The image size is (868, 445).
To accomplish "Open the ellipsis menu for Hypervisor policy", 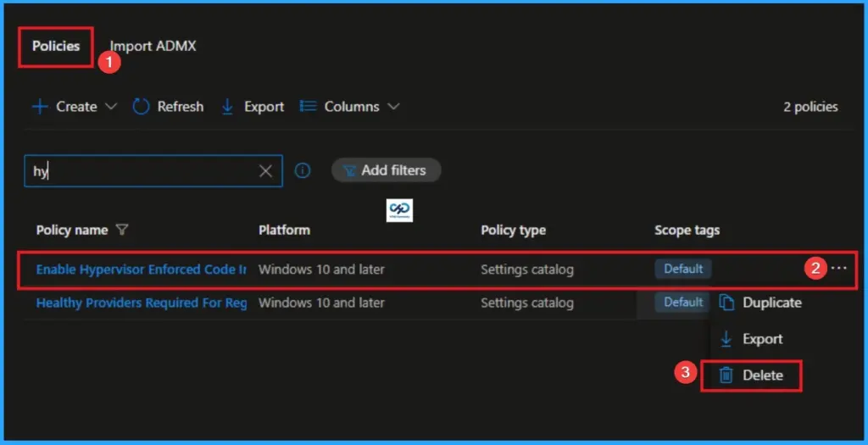I will click(838, 269).
